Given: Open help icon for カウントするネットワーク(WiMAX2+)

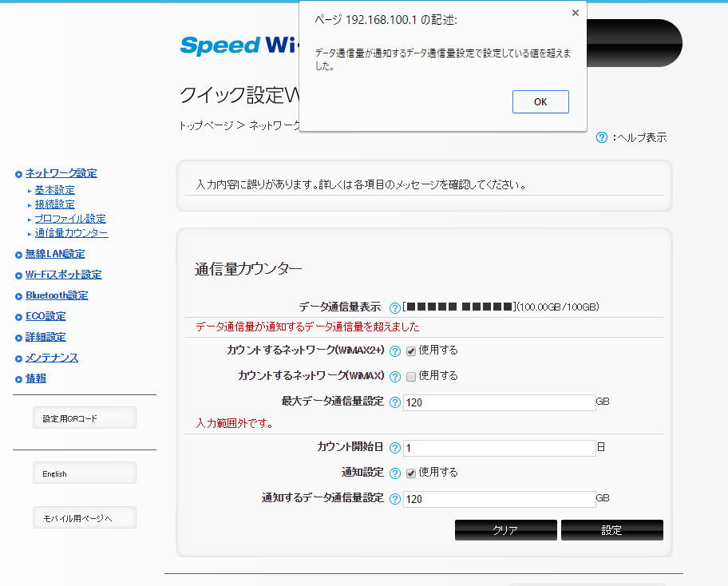Looking at the screenshot, I should pyautogui.click(x=394, y=351).
